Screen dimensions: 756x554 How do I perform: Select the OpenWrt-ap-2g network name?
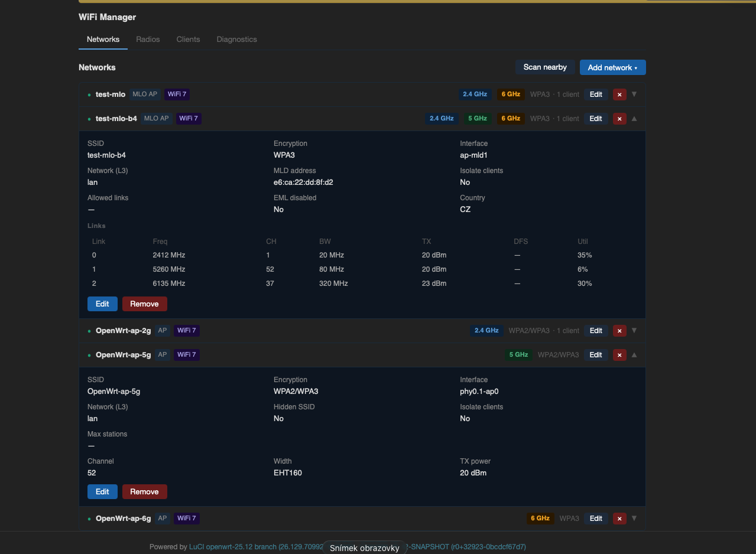(123, 331)
